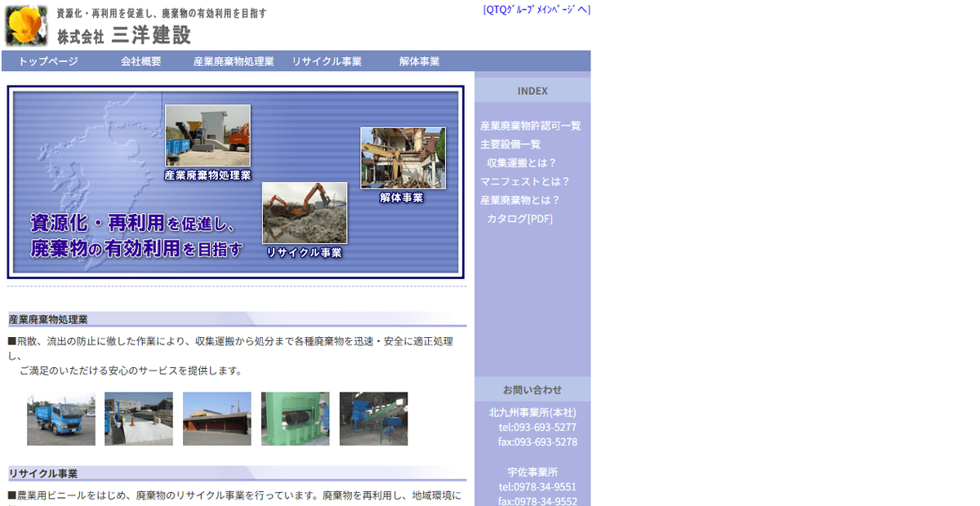This screenshot has width=980, height=506.
Task: Click the 産業廃棄物とは？ sidebar entry
Action: [519, 200]
